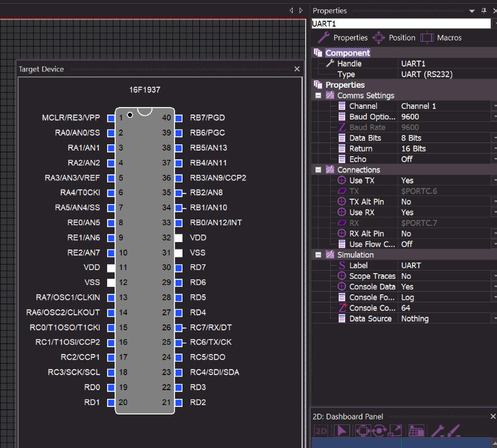The image size is (497, 448).
Task: Click the wrench icon in Dashboard toolbar
Action: point(437,431)
